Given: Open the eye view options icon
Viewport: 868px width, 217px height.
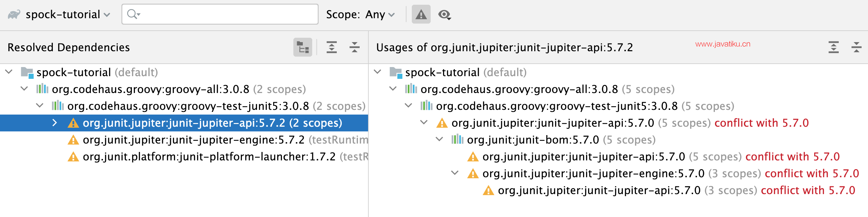Looking at the screenshot, I should (x=444, y=14).
